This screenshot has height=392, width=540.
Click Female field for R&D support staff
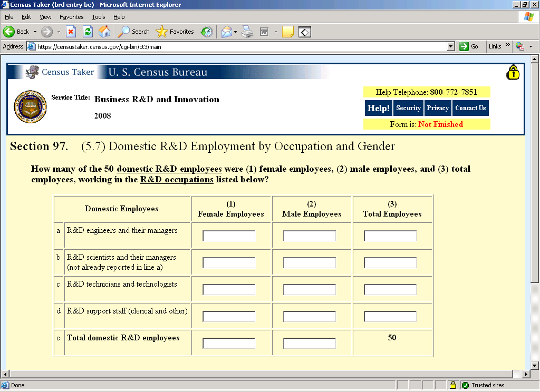click(229, 316)
